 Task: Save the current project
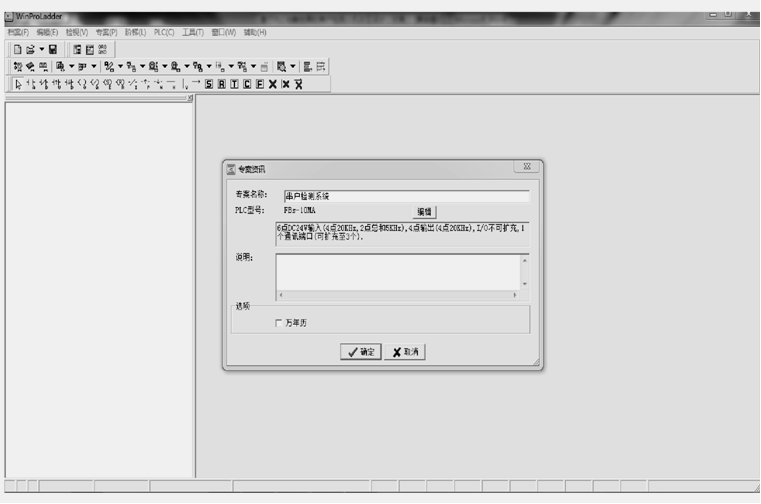click(x=53, y=50)
